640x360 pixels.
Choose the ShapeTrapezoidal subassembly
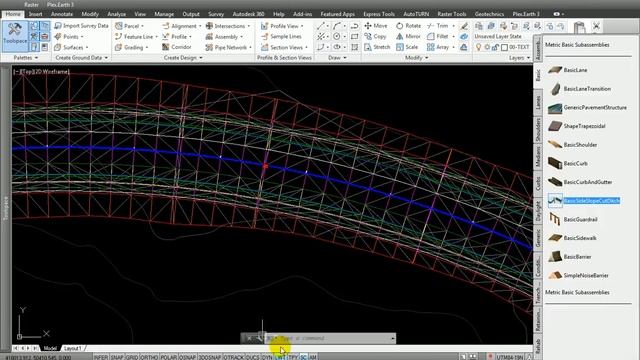pos(576,127)
